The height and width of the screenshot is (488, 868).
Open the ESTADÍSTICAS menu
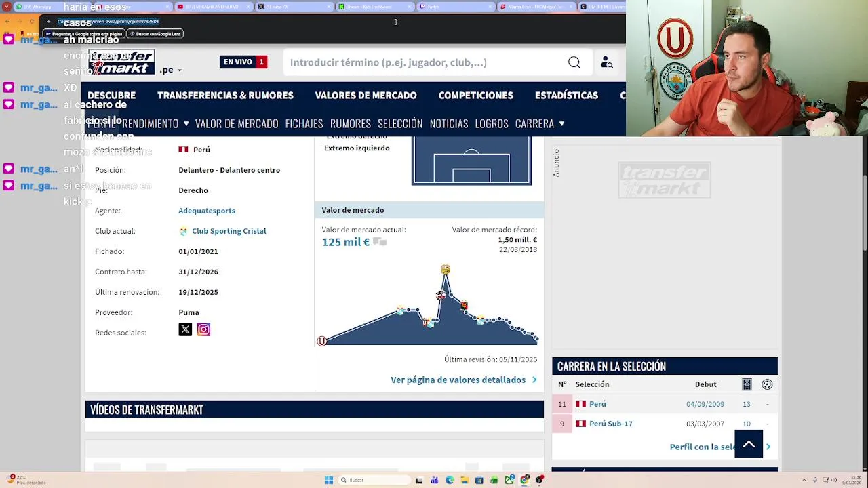(566, 96)
